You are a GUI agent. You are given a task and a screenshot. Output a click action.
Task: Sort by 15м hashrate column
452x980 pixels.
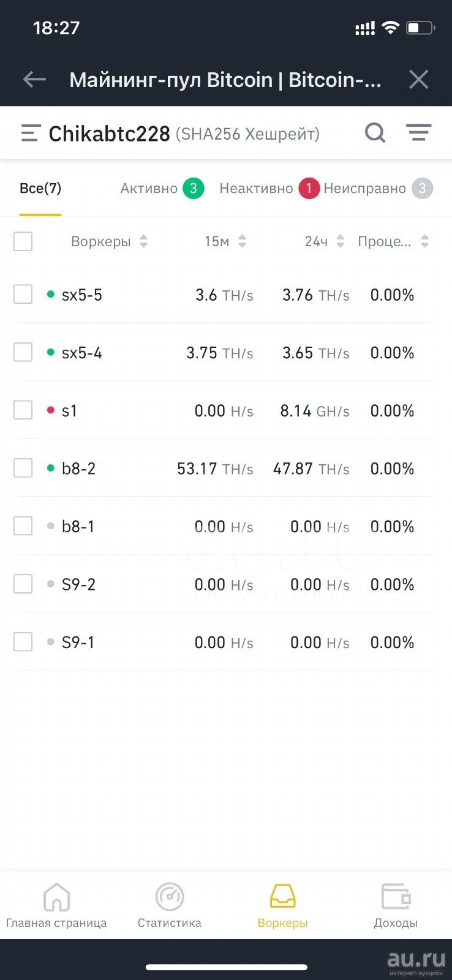tap(242, 241)
